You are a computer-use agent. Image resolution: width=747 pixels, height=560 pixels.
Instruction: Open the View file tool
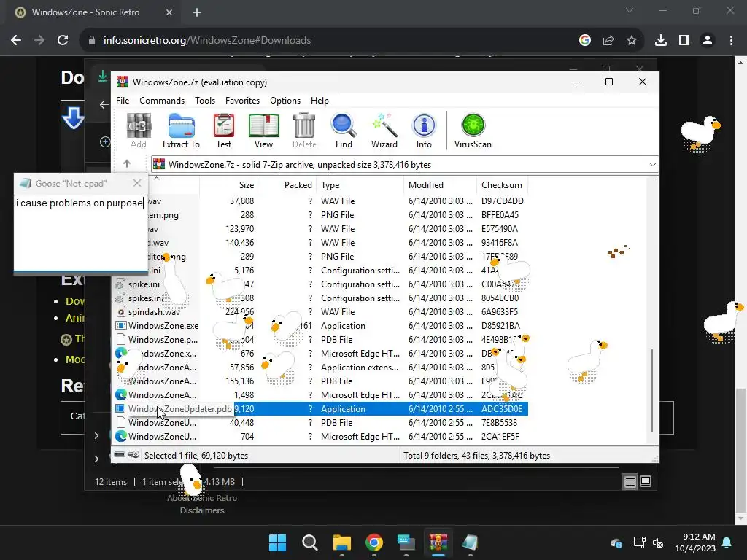click(263, 131)
